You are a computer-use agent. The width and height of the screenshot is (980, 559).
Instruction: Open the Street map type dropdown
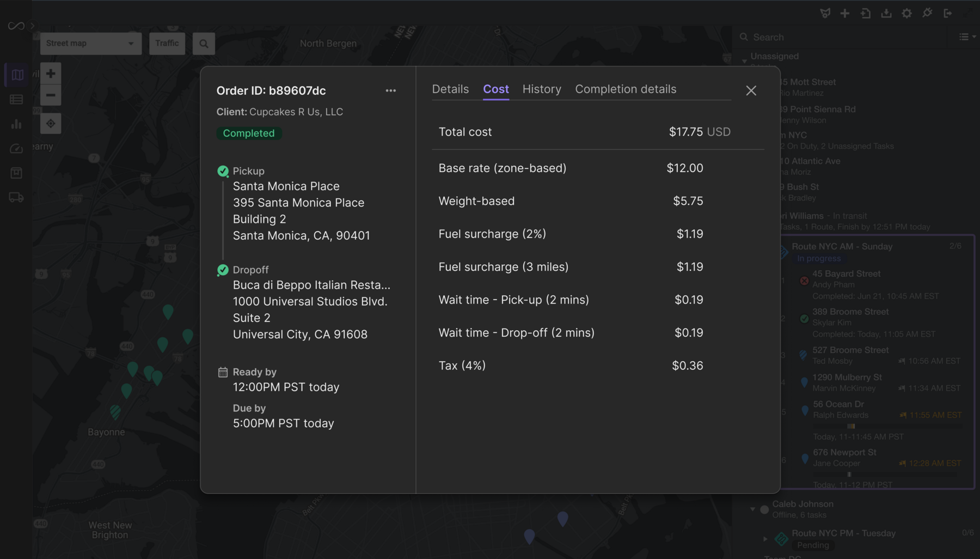click(x=90, y=44)
